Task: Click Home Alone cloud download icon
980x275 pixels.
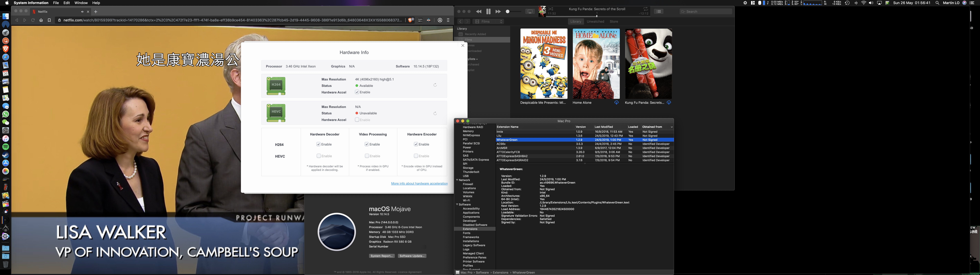Action: pyautogui.click(x=616, y=103)
